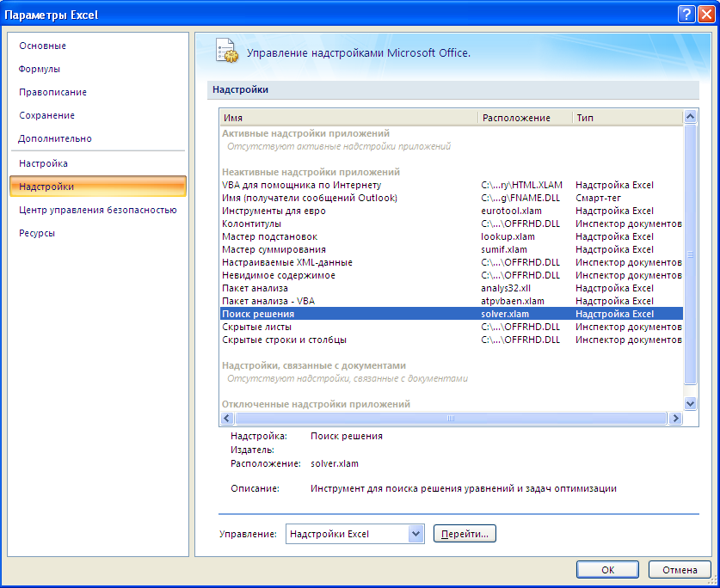Click the Отмена button
Screen dimensions: 720x588
[x=680, y=570]
